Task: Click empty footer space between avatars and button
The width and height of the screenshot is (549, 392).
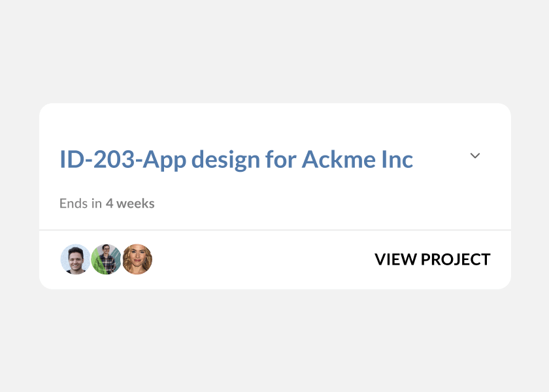Action: point(261,259)
